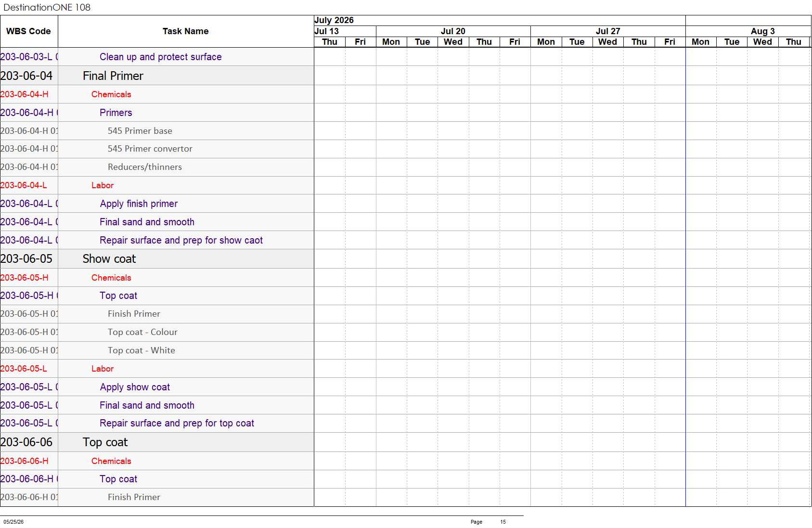Click the 'Primers' task name
812x528 pixels.
(116, 113)
